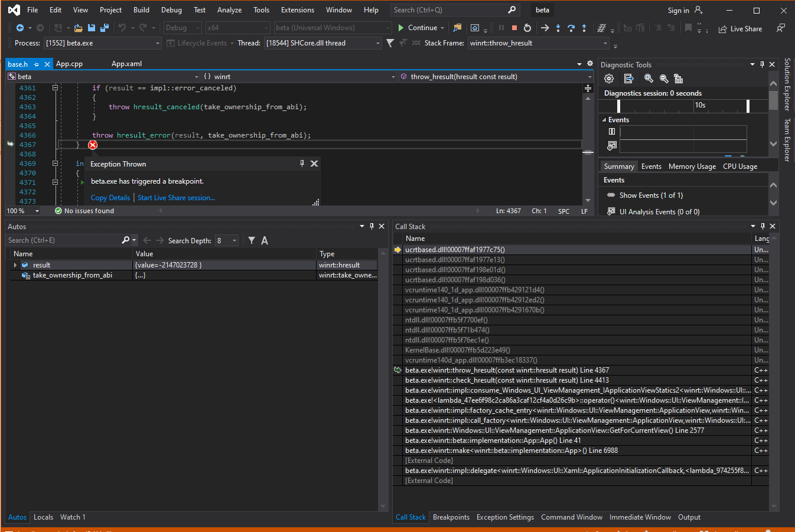Zoom in on the Diagnostic Tools timeline
This screenshot has width=795, height=532.
click(x=648, y=78)
